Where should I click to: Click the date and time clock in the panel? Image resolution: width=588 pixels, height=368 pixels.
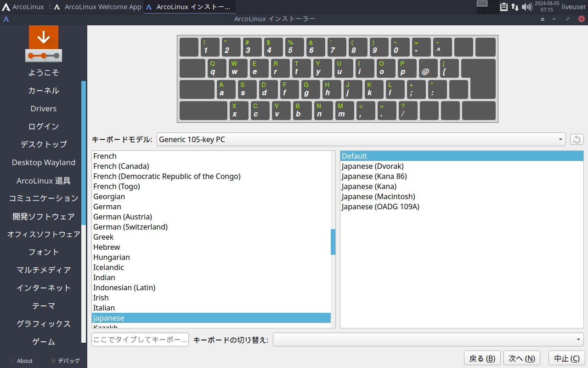547,7
